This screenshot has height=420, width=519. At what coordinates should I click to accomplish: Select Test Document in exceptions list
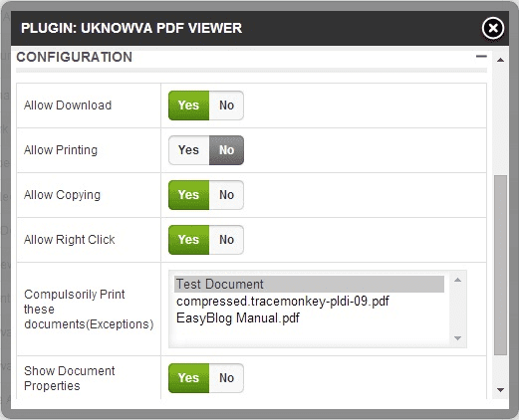click(309, 285)
